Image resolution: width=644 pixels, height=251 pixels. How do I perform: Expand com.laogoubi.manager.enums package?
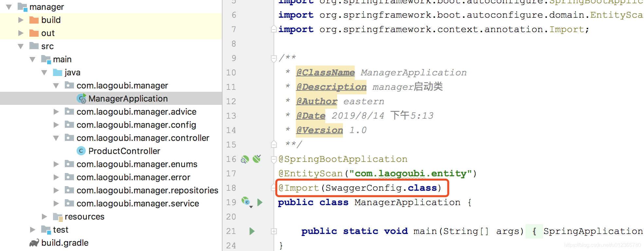coord(56,164)
